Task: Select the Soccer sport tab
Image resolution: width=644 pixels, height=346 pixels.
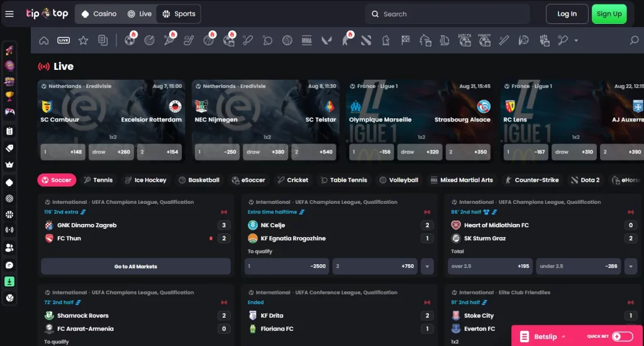Action: pyautogui.click(x=57, y=180)
